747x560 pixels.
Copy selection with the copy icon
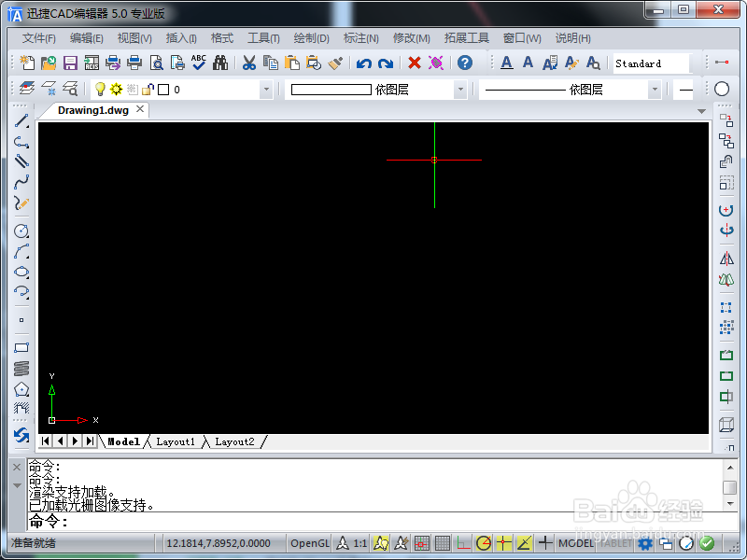271,63
